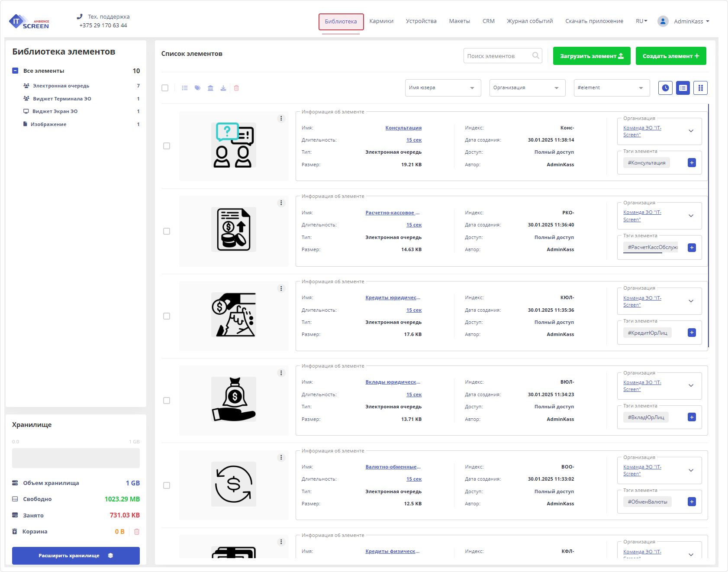Viewport: 728px width, 572px height.
Task: Open the Имя юзера dropdown filter
Action: pyautogui.click(x=442, y=88)
